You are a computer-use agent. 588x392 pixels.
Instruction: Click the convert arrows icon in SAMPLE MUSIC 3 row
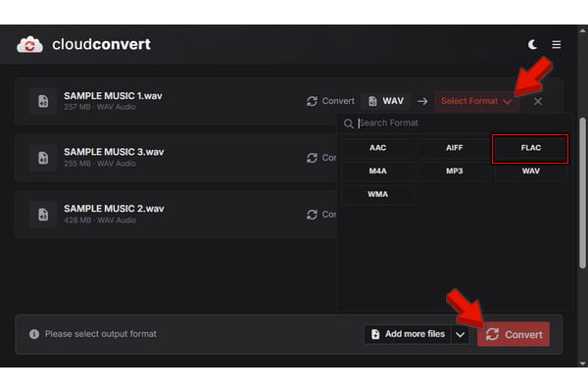click(x=312, y=158)
